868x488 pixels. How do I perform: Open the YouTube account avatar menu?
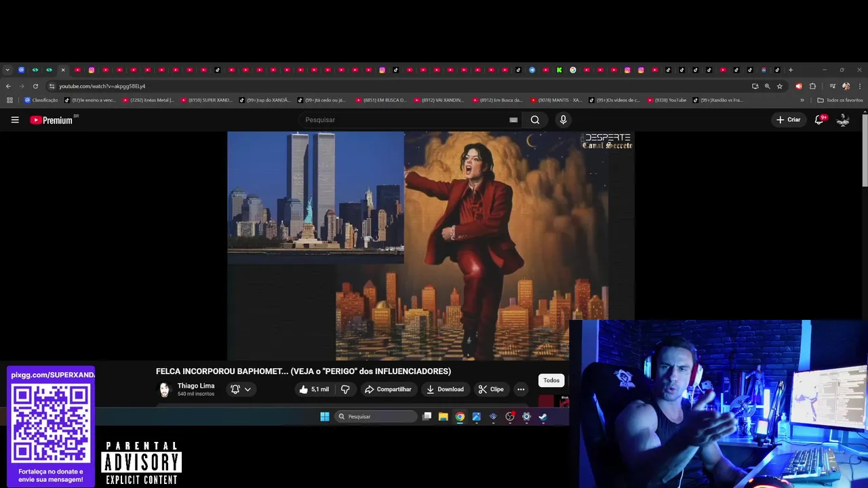(843, 120)
